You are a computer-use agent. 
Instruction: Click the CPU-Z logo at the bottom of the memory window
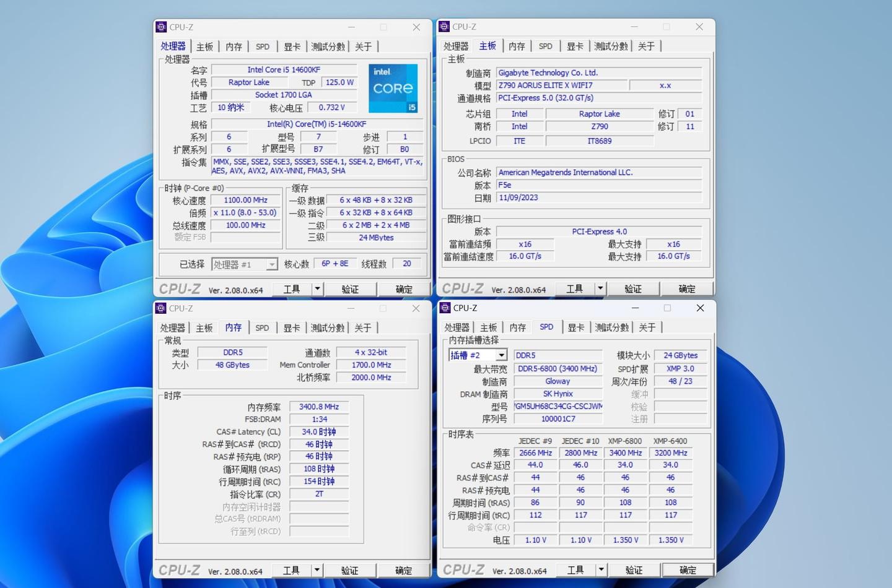[179, 569]
